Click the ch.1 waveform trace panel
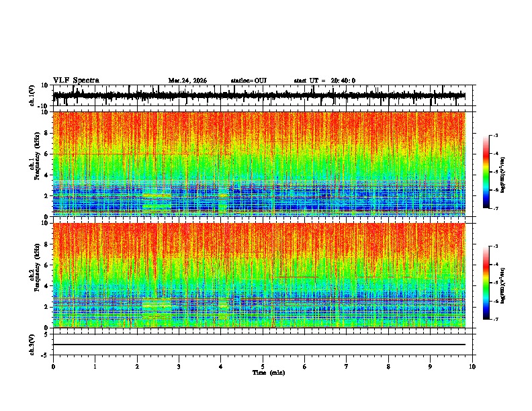Screen dimensions: 532x411 [264, 95]
